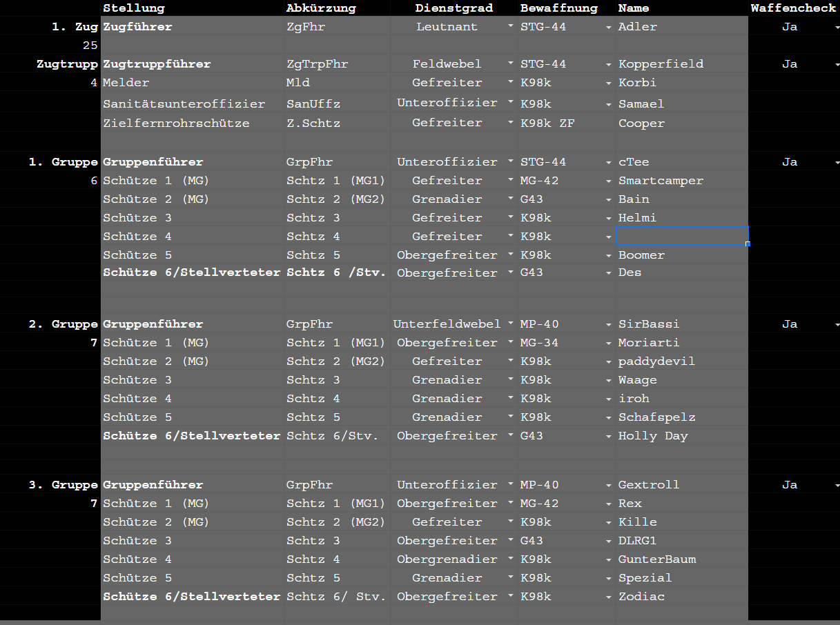Click the Zodiac name cell
840x625 pixels.
click(x=681, y=597)
